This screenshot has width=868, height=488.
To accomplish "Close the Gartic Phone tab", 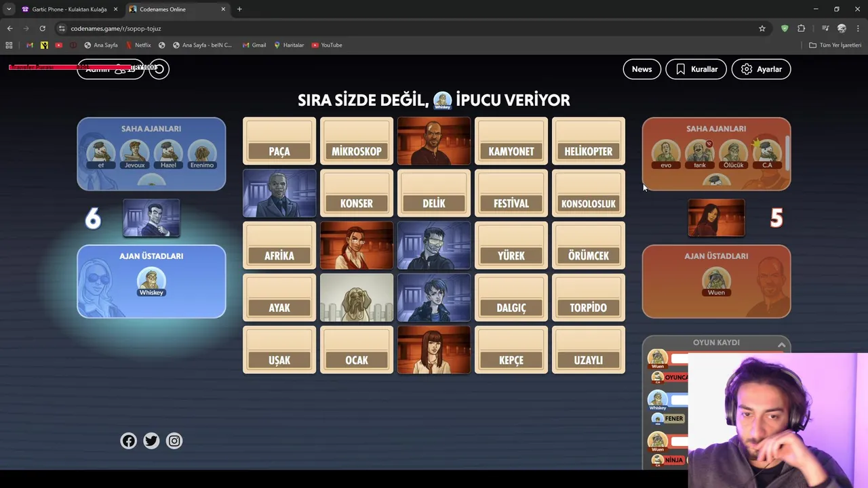I will coord(115,9).
